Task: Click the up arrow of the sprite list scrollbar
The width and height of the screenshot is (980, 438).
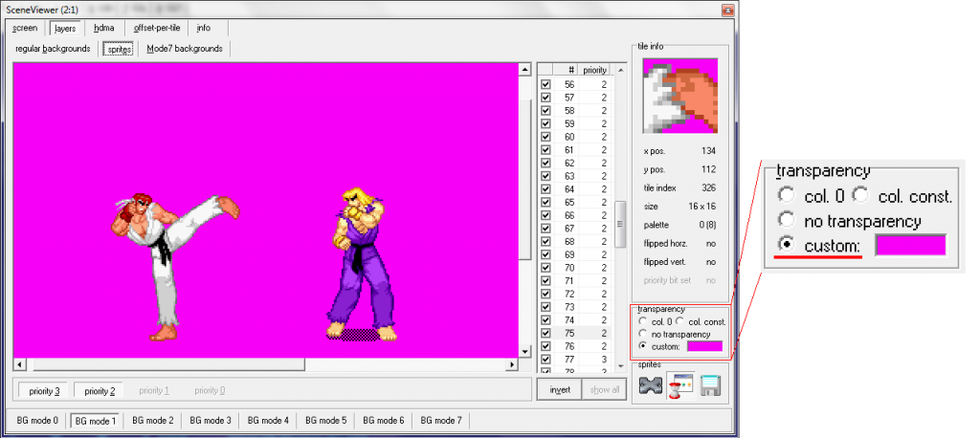Action: pos(621,70)
